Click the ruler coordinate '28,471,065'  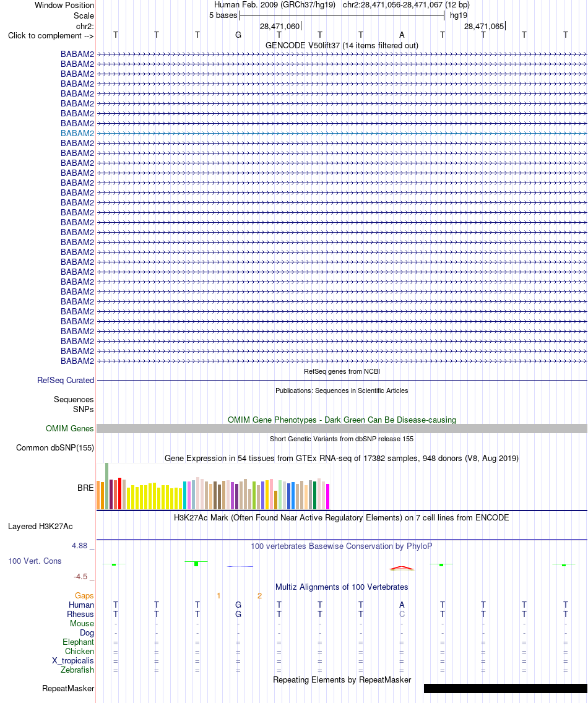(484, 27)
